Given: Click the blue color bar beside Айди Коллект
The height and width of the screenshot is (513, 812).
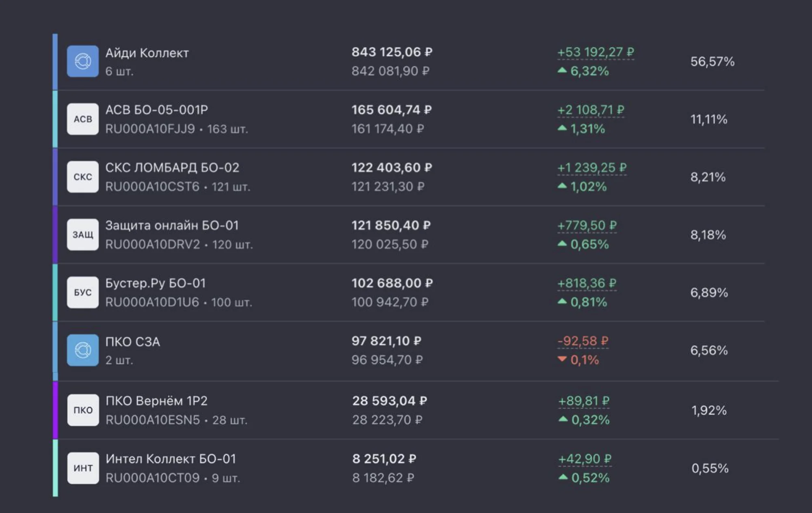Looking at the screenshot, I should tap(55, 62).
